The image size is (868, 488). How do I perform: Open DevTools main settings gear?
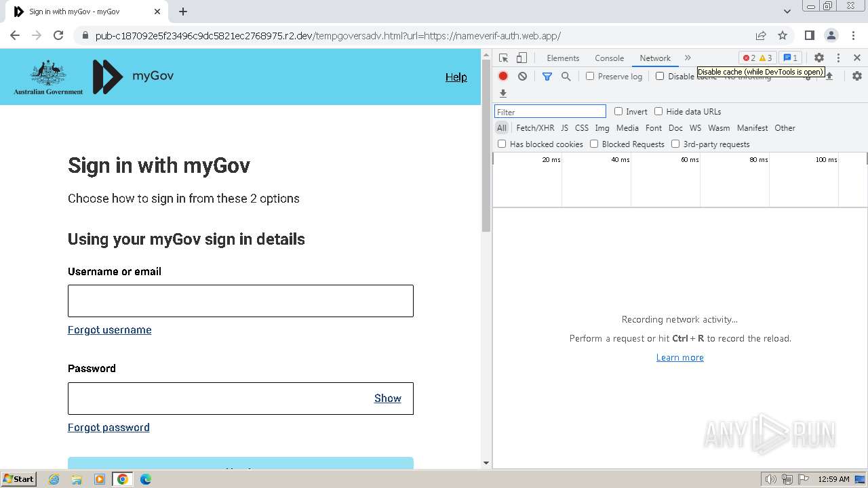[x=819, y=58]
